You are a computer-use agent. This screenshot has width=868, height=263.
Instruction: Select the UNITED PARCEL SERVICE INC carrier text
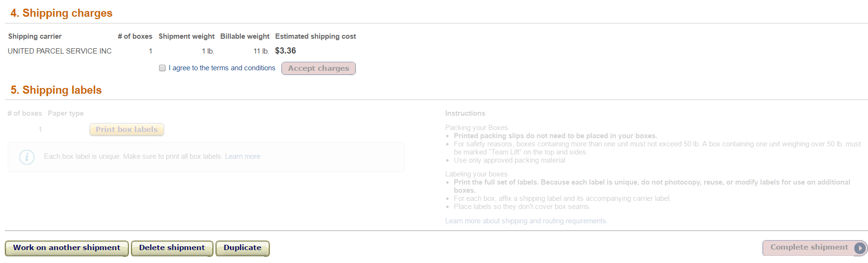(x=60, y=51)
